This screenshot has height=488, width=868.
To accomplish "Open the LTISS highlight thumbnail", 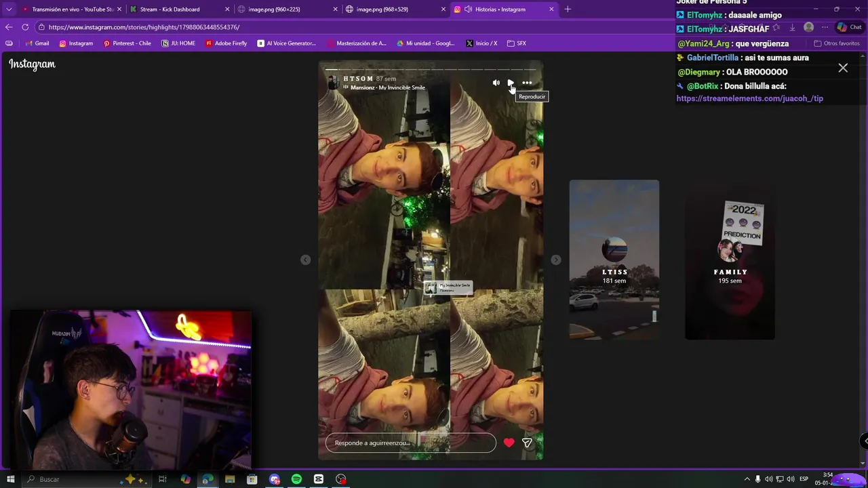I will [x=614, y=260].
